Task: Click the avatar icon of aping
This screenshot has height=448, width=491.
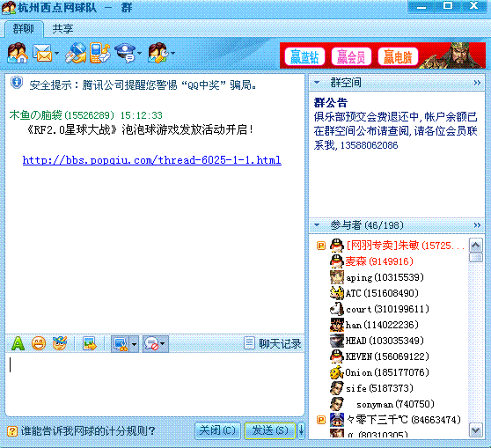Action: click(x=337, y=277)
